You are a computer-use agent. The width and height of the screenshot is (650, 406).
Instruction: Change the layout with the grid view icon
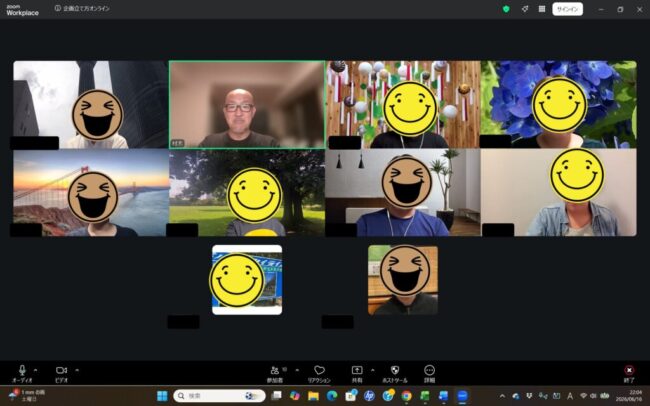tap(542, 9)
